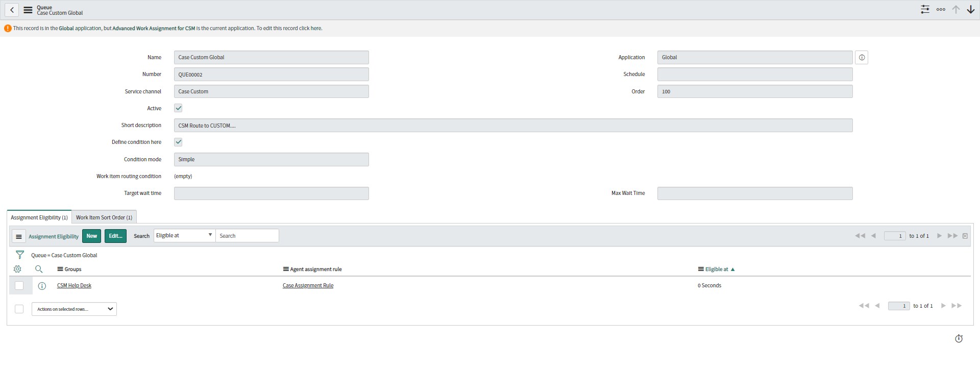Collapse the related list with minus icon
The image size is (980, 371).
point(965,236)
